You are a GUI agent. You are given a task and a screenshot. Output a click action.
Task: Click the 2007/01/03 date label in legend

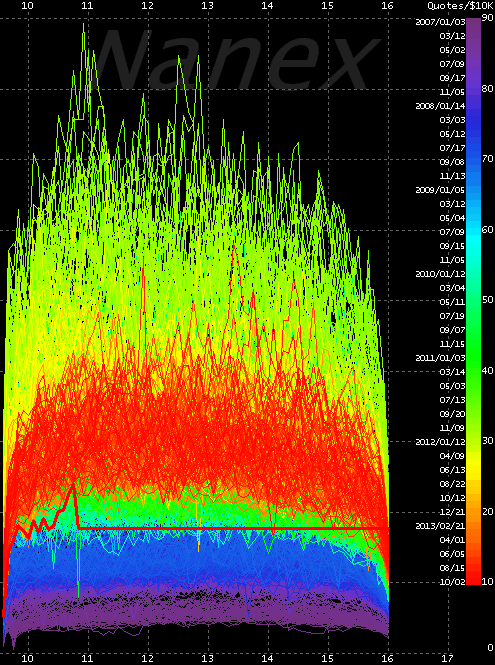(x=440, y=22)
